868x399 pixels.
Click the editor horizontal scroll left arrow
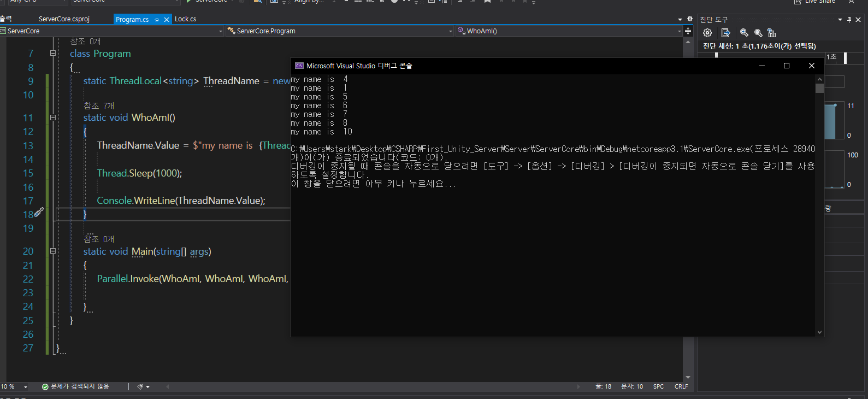168,386
